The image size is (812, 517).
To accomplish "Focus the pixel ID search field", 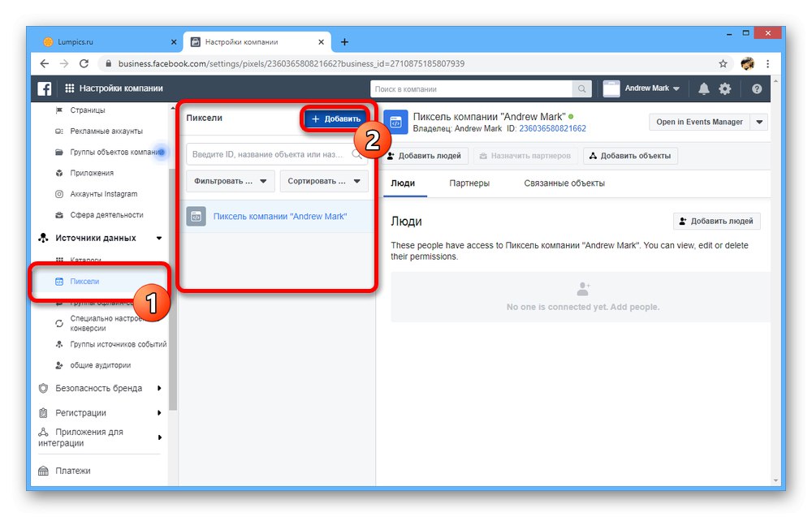I will coord(277,154).
